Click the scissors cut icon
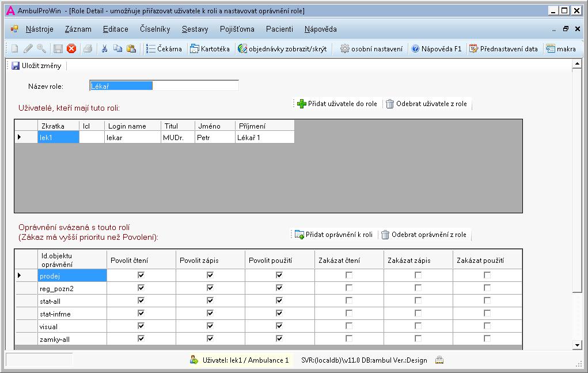This screenshot has width=588, height=373. [x=105, y=48]
